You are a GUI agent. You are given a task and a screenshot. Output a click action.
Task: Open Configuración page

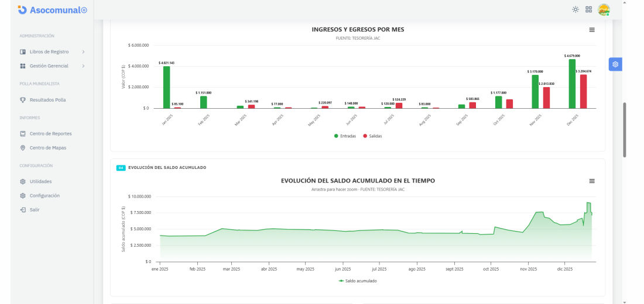(x=44, y=196)
